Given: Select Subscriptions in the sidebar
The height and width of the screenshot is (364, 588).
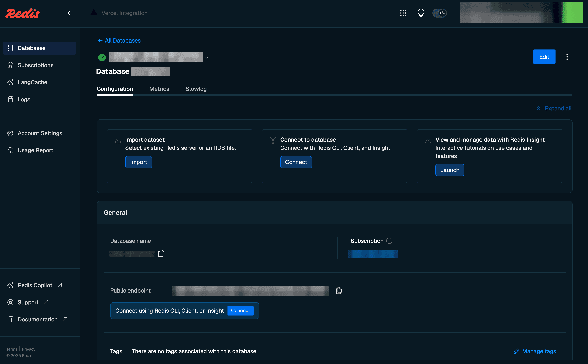Looking at the screenshot, I should pos(35,65).
